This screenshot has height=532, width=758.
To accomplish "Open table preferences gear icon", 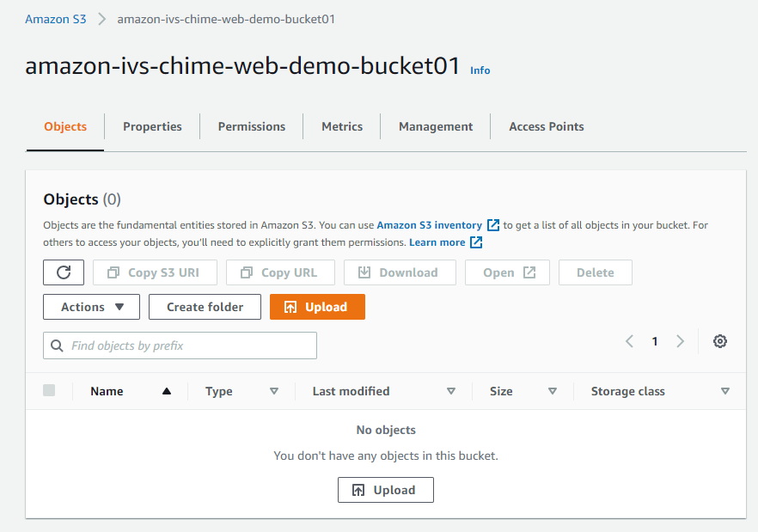I will point(720,341).
